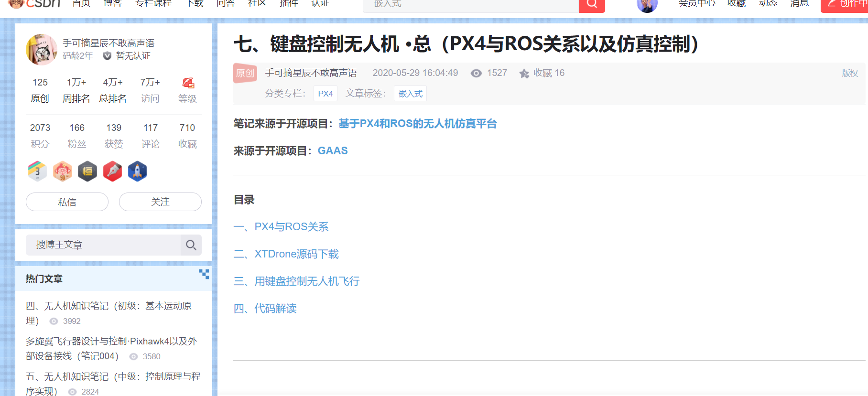
Task: Open the 问答 menu item
Action: [226, 4]
